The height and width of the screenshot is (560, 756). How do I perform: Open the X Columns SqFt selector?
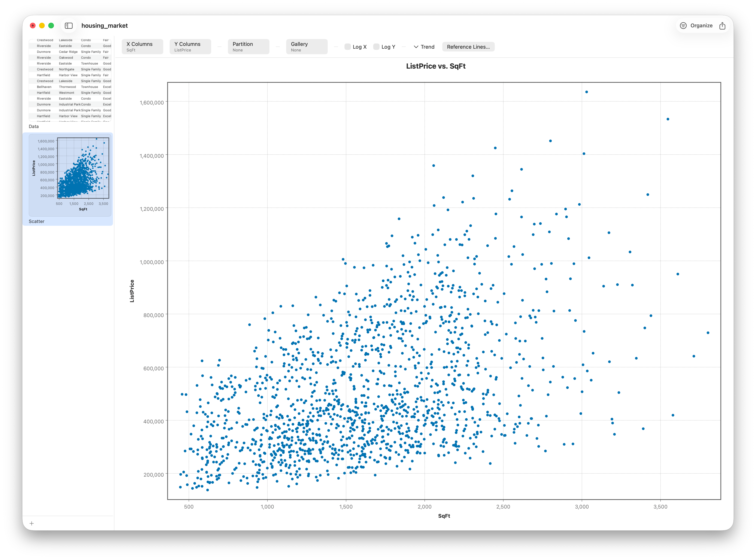(142, 47)
